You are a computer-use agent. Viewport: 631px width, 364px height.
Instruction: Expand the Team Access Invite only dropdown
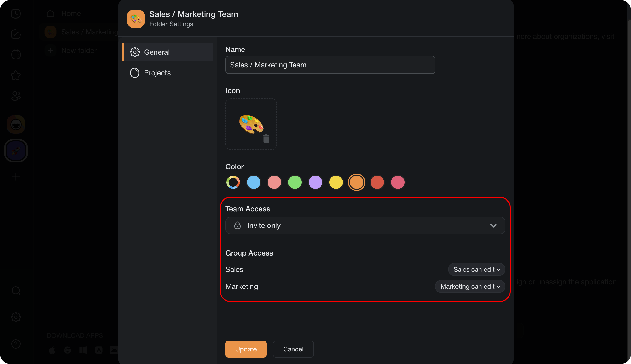click(x=365, y=225)
